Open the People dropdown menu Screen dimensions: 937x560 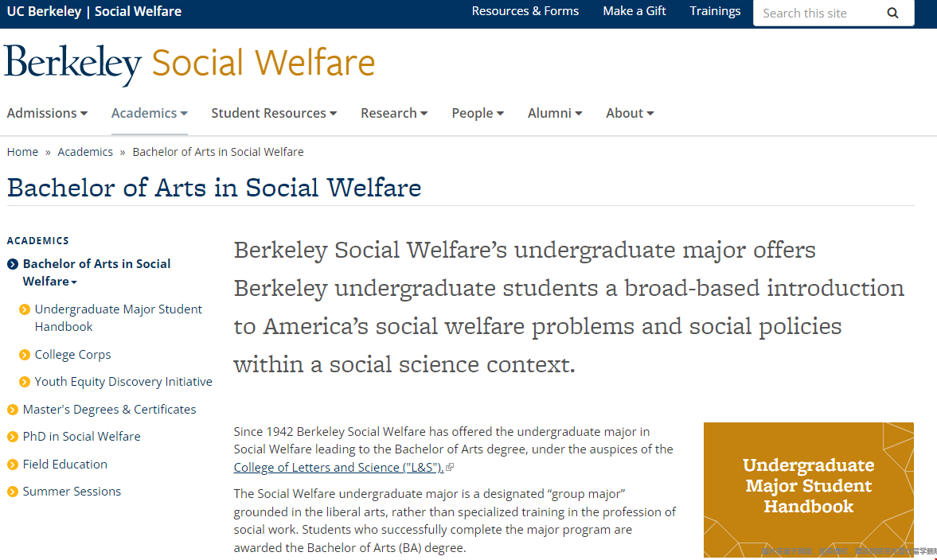tap(478, 114)
